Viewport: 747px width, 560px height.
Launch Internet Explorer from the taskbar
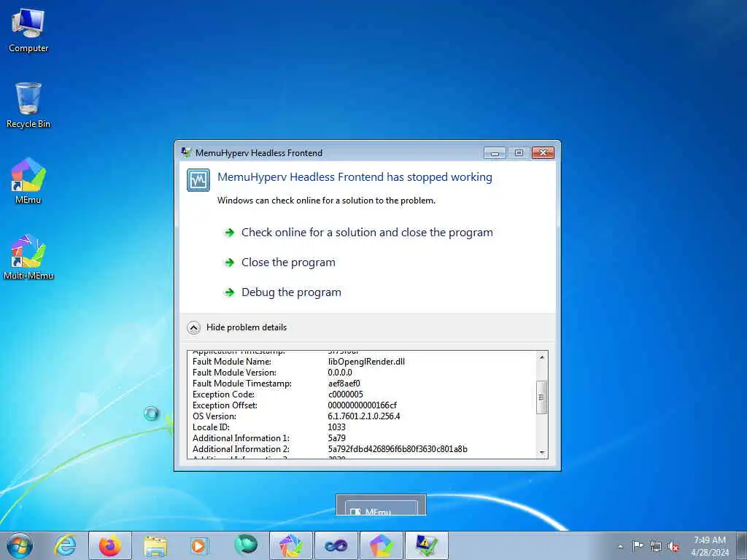coord(65,545)
